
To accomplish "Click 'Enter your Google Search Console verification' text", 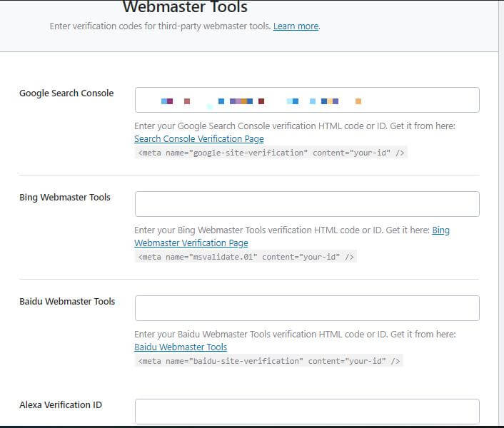I will click(295, 126).
